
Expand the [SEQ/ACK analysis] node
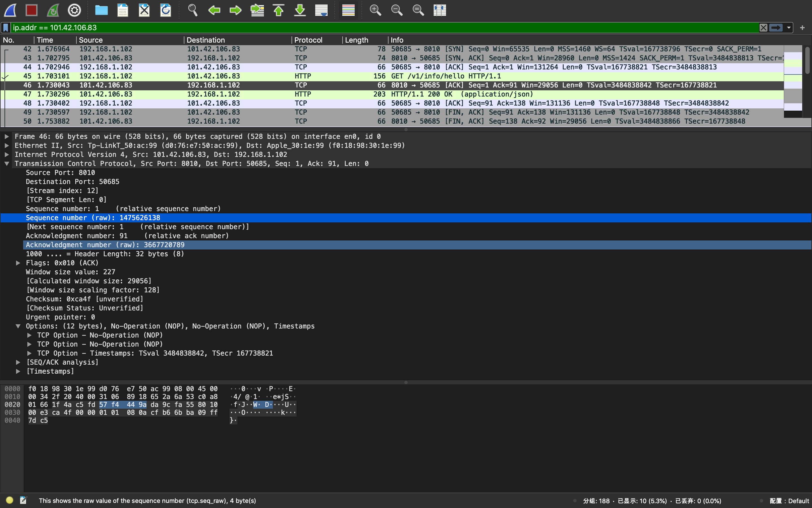tap(18, 363)
